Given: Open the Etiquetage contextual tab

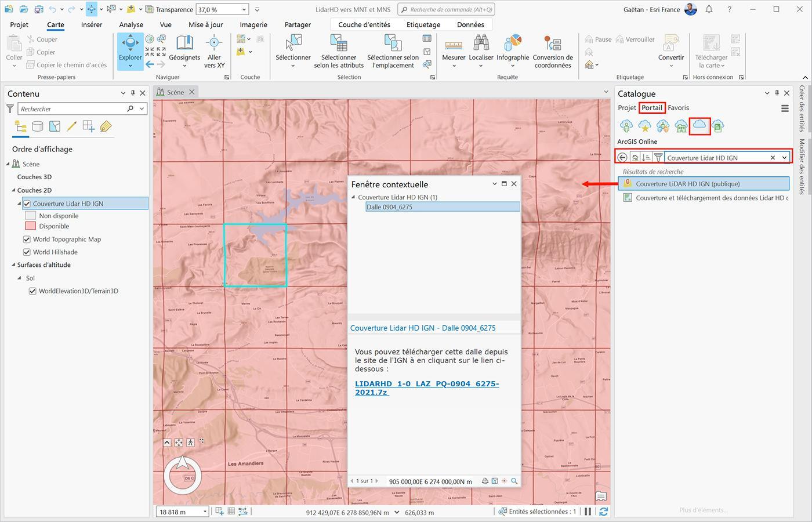Looking at the screenshot, I should pos(423,24).
